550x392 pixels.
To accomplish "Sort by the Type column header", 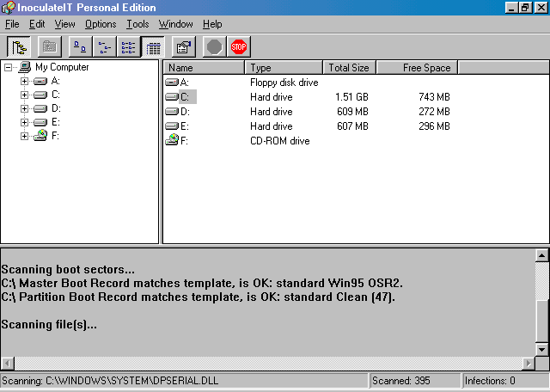I will (x=284, y=68).
